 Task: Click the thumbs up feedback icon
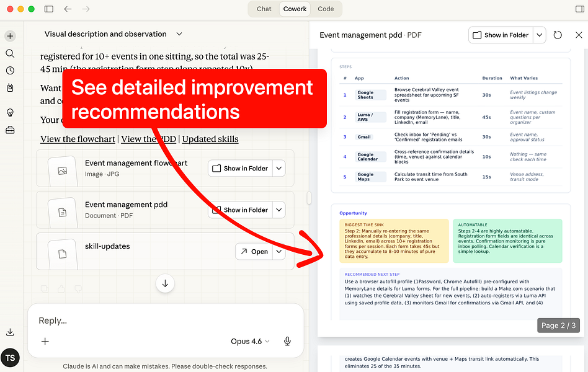pos(61,289)
